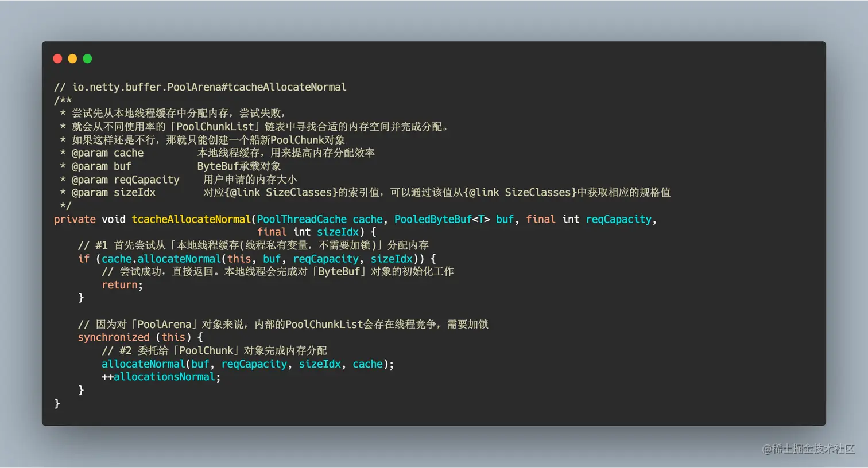Click the '// 尝试成功，直接返回' comment line
Screen dimensions: 868x468
click(x=277, y=272)
